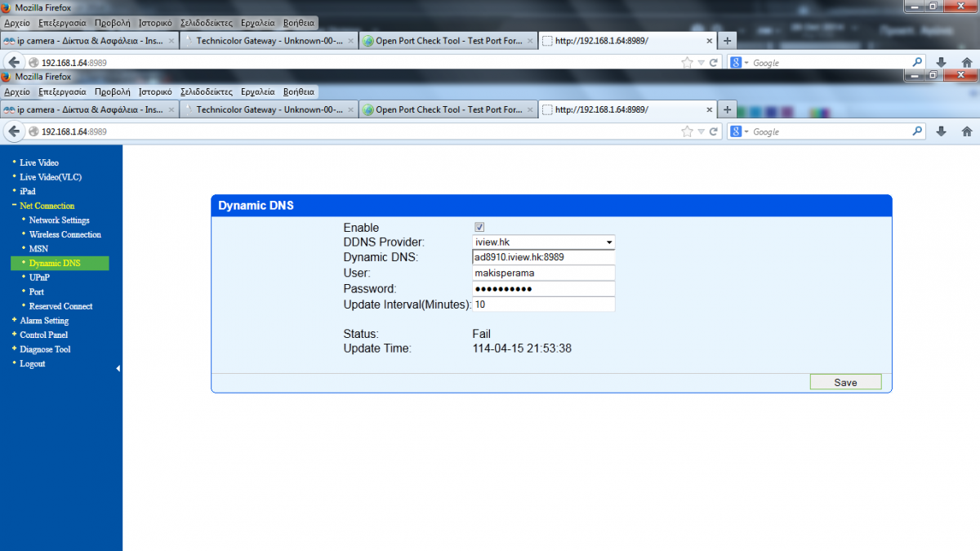Image resolution: width=980 pixels, height=551 pixels.
Task: Collapse the blue sidebar with the white arrow
Action: pos(118,369)
